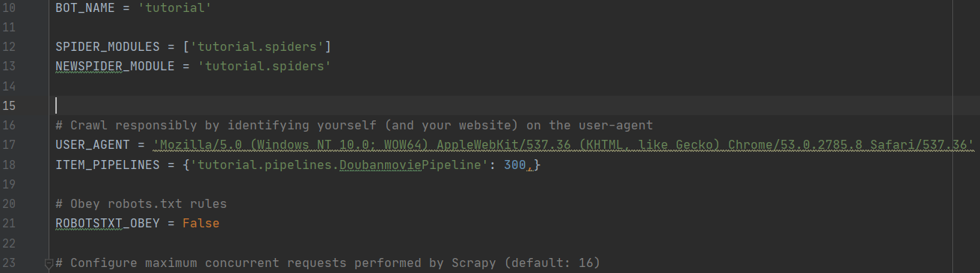Click the 'Crawl responsibly' comment line

(354, 125)
